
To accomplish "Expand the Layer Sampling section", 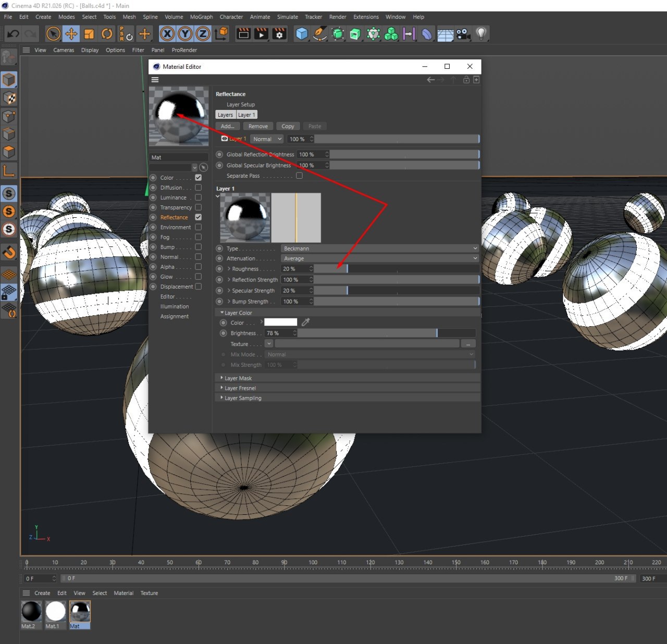I will pyautogui.click(x=222, y=398).
